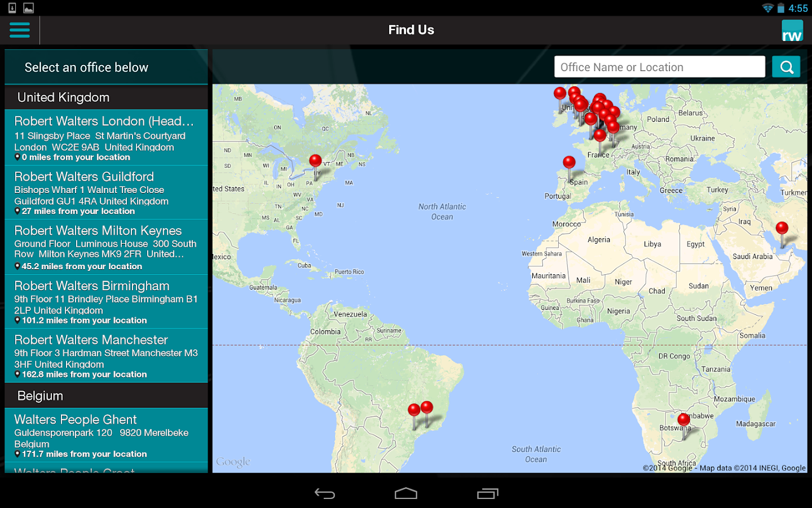Open the Robert Walters London head office entry
812x508 pixels.
point(106,137)
